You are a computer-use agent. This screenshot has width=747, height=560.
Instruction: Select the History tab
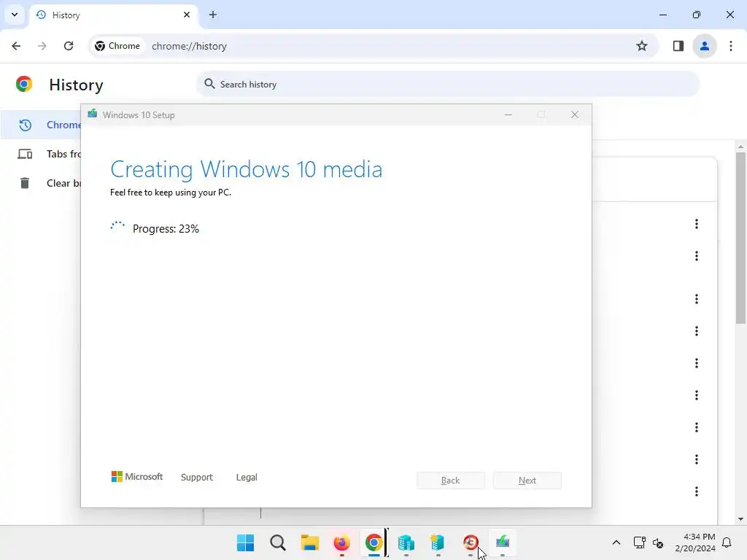tap(113, 15)
